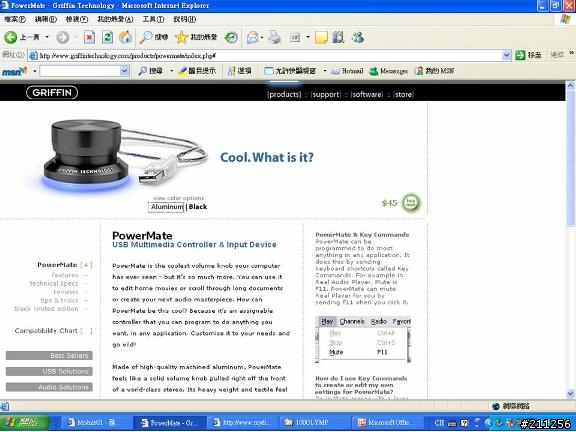Open the Edit menu
This screenshot has width=576, height=432.
click(46, 19)
